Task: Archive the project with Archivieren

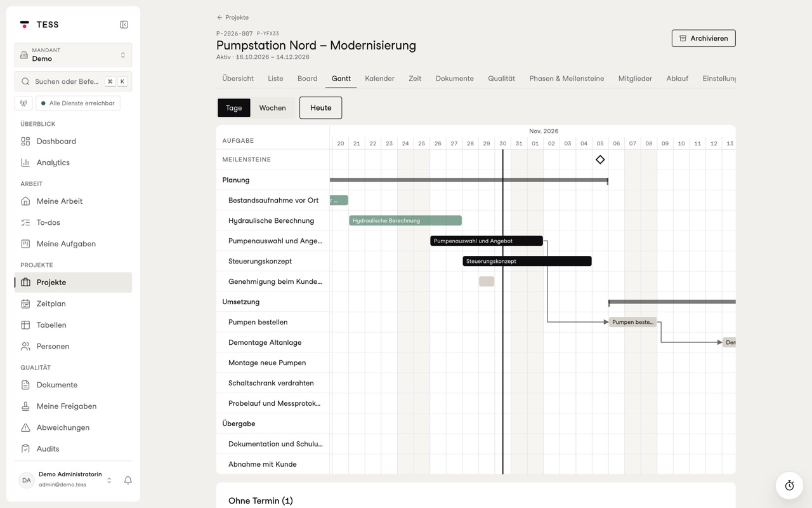Action: (x=704, y=38)
